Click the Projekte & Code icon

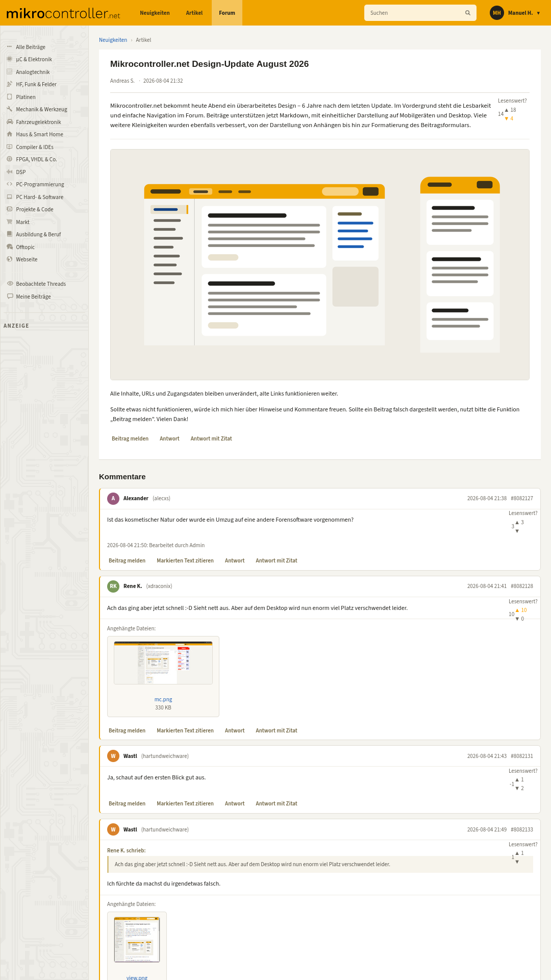click(x=9, y=209)
